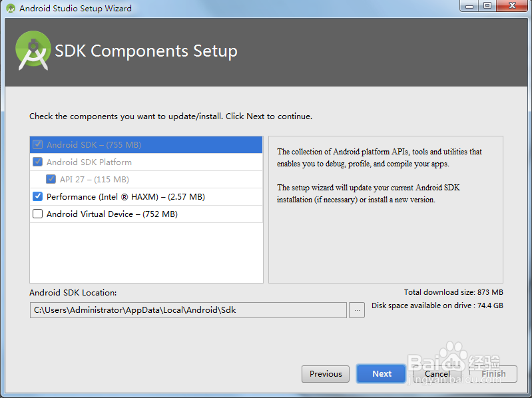Open SDK location browse dialog (… button)

point(357,310)
